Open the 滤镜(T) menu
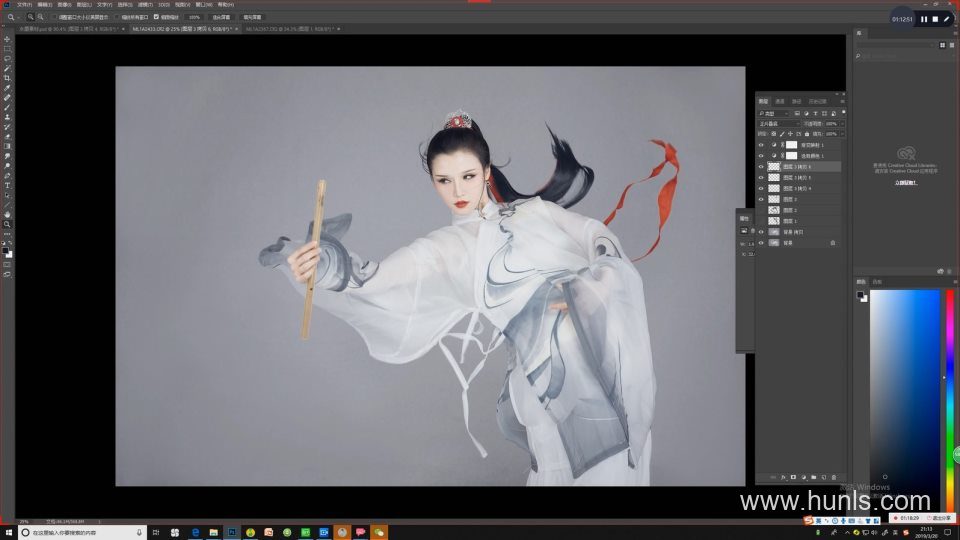The height and width of the screenshot is (540, 960). click(x=145, y=4)
